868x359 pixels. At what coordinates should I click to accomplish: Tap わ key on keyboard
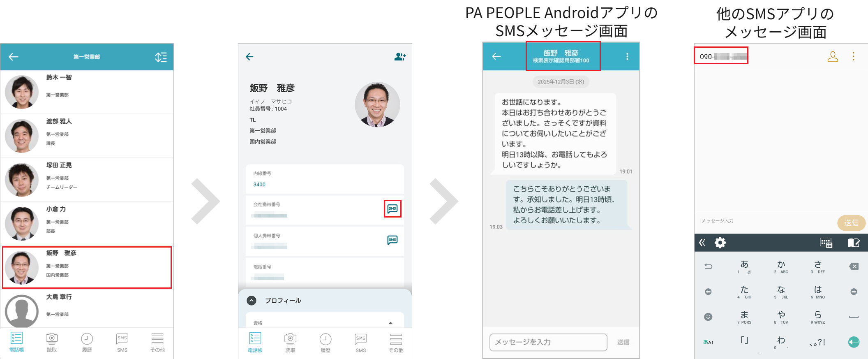pos(781,342)
